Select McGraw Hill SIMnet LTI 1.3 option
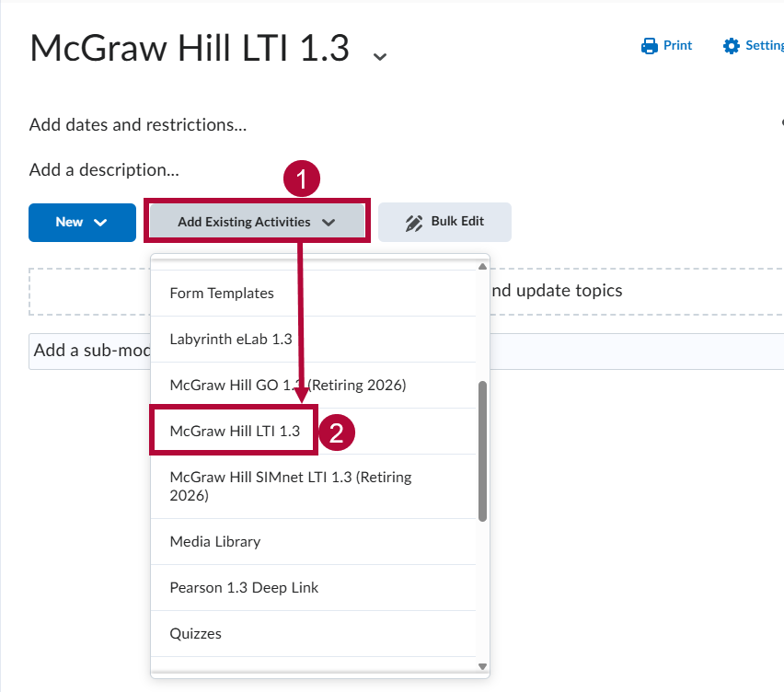 click(313, 487)
